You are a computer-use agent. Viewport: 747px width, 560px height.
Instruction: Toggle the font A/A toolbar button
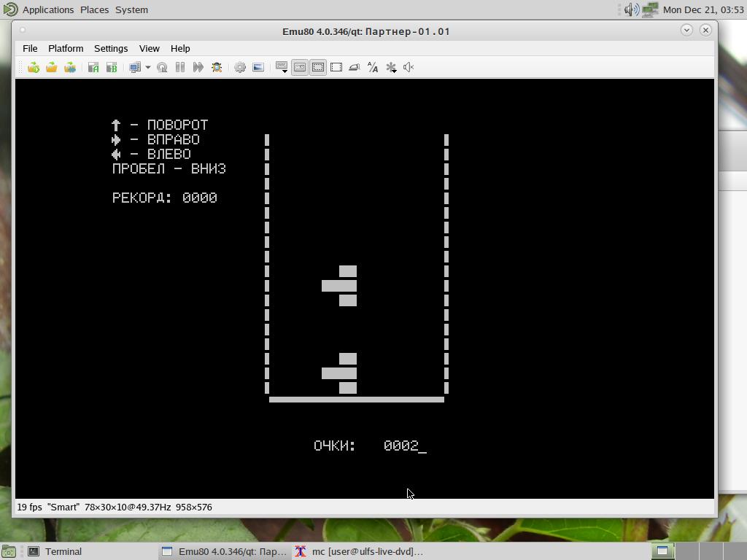(x=373, y=67)
